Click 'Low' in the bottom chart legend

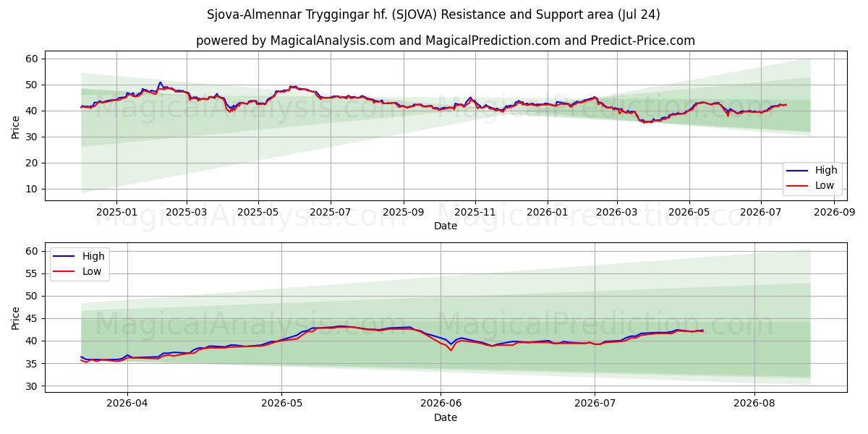pos(93,271)
